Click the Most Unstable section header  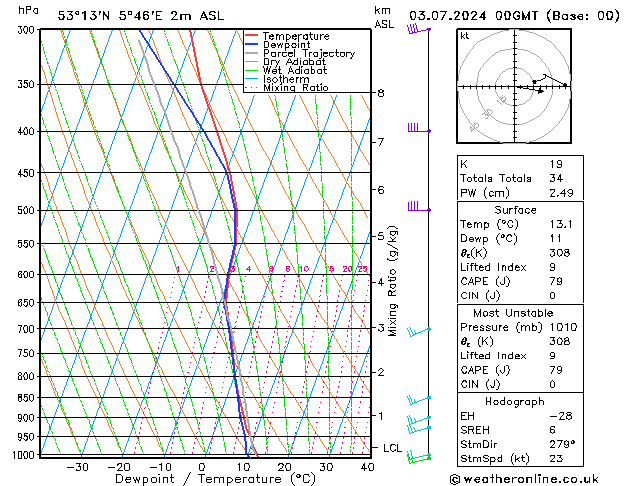[515, 312]
